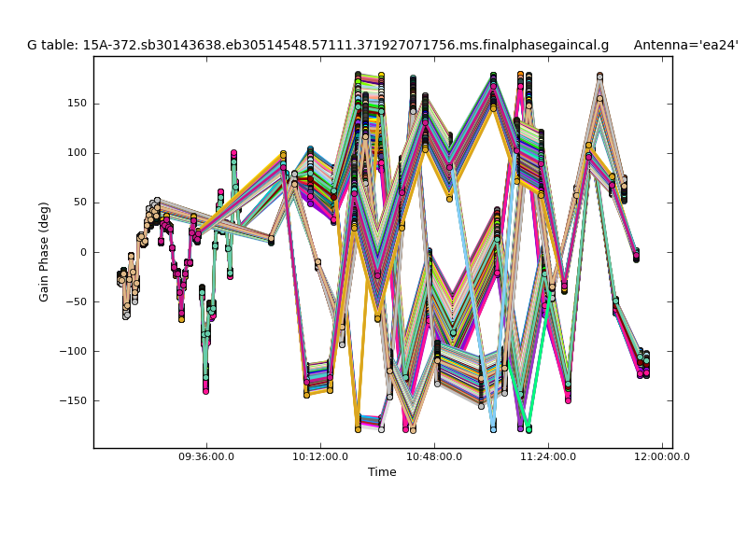Select the 09:36:00.0 time tick label
The width and height of the screenshot is (747, 560).
pyautogui.click(x=206, y=456)
